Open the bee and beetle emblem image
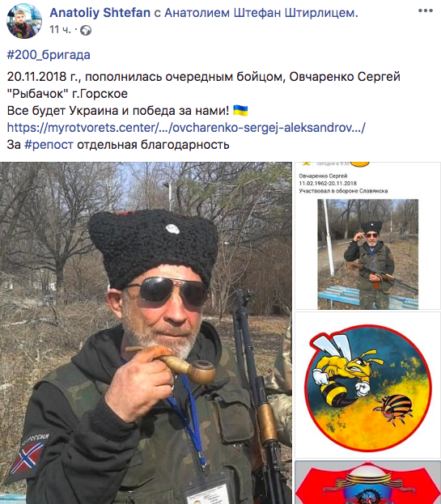Screen dimensions: 441x504 [367, 385]
